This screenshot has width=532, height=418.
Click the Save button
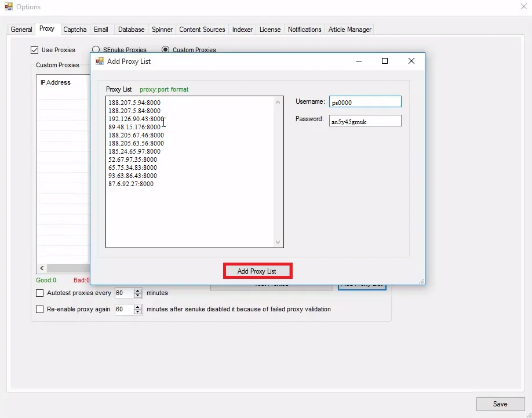point(500,404)
